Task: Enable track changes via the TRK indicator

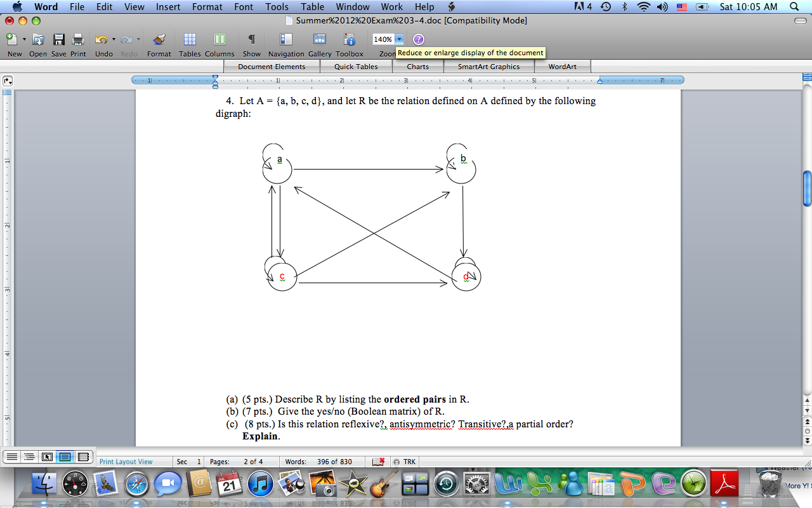Action: (405, 462)
